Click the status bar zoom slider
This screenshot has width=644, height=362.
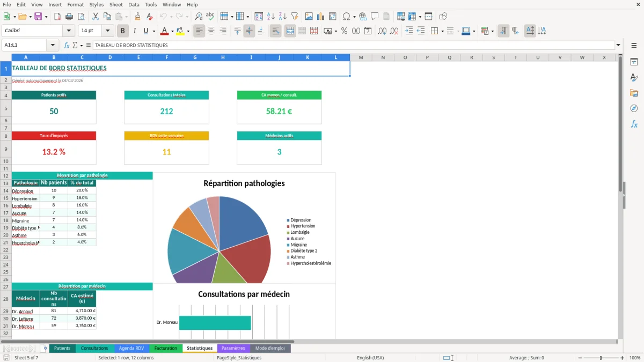[601, 358]
